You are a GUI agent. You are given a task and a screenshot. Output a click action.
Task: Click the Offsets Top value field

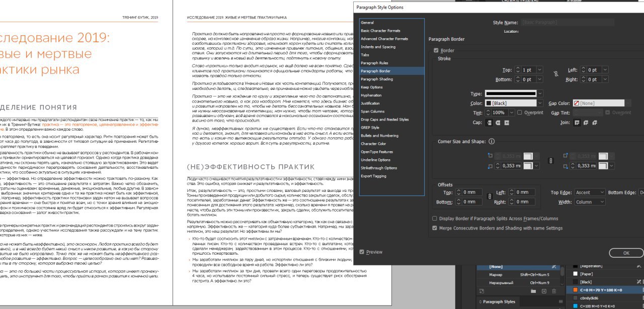(x=471, y=192)
